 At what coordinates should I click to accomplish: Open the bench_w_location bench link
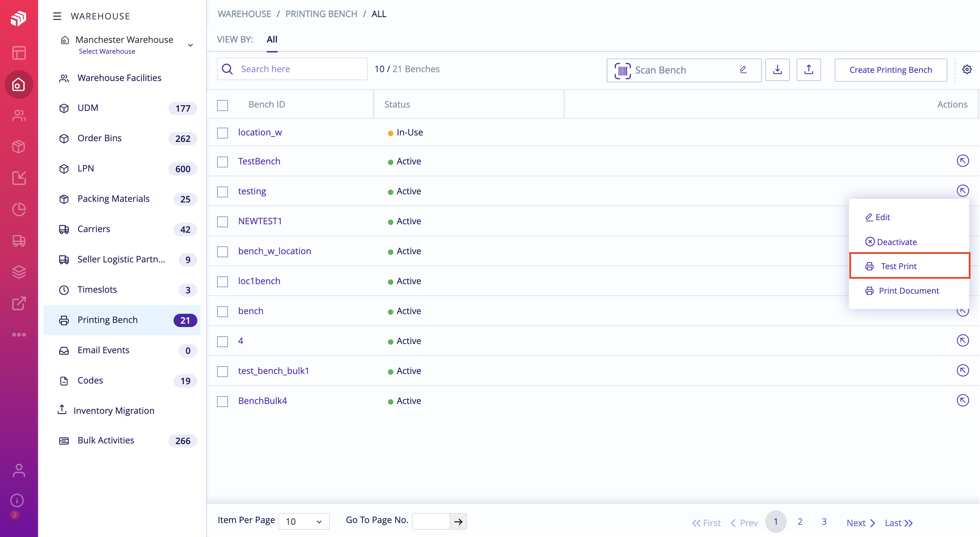[274, 251]
